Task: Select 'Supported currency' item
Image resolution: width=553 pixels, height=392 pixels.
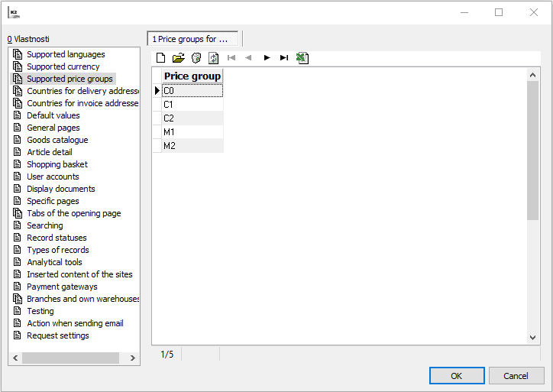Action: coord(63,66)
